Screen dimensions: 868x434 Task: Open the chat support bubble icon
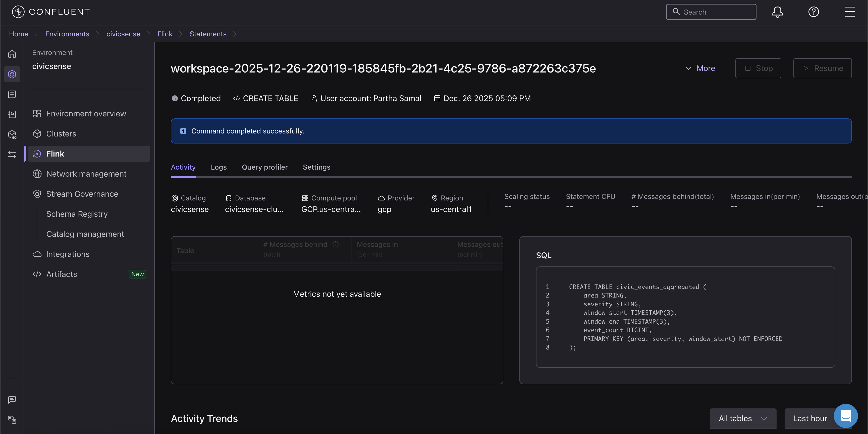coord(845,415)
